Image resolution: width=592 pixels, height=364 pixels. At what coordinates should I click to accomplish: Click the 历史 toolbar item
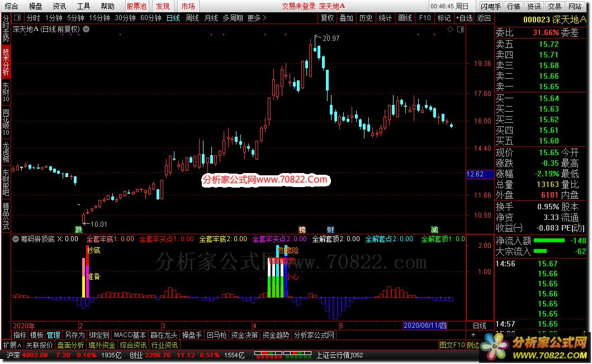366,18
